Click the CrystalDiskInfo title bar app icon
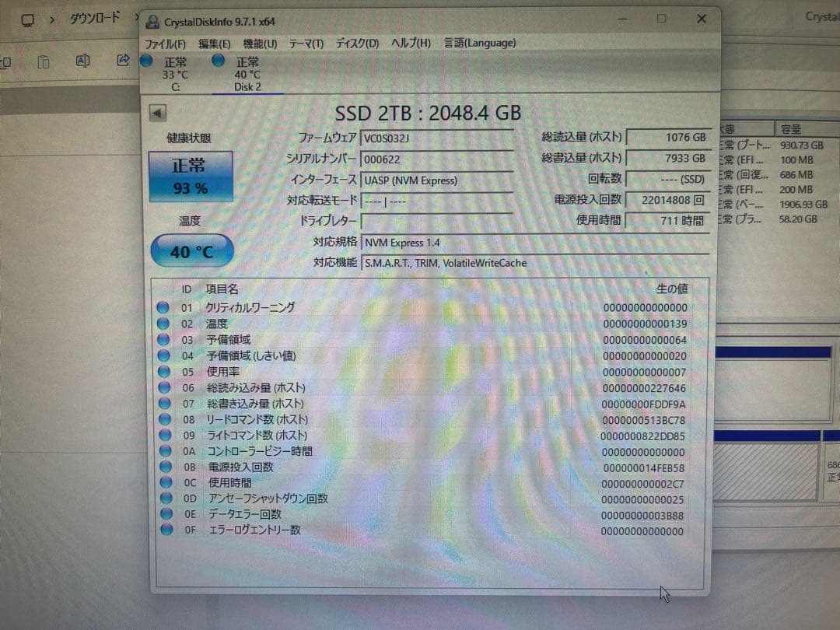The image size is (840, 630). click(x=152, y=22)
